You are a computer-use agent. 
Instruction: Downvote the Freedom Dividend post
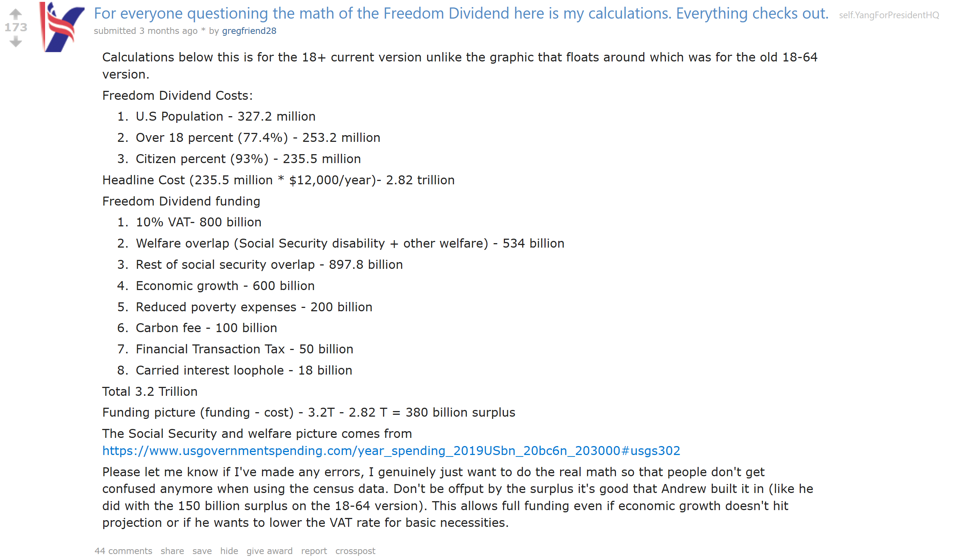16,41
